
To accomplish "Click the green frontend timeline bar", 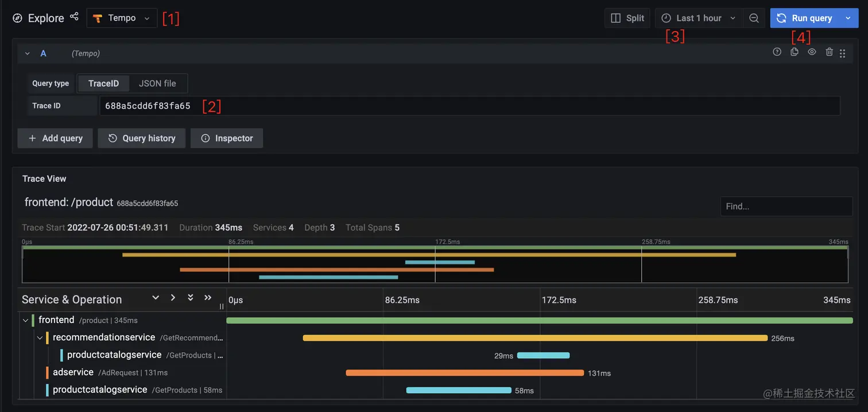I will (540, 320).
